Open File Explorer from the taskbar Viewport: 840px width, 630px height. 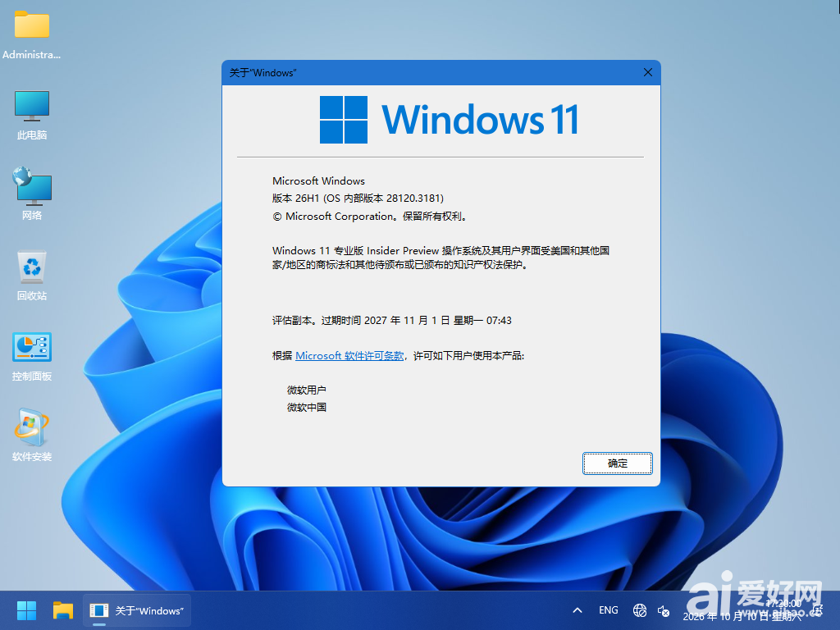(62, 610)
